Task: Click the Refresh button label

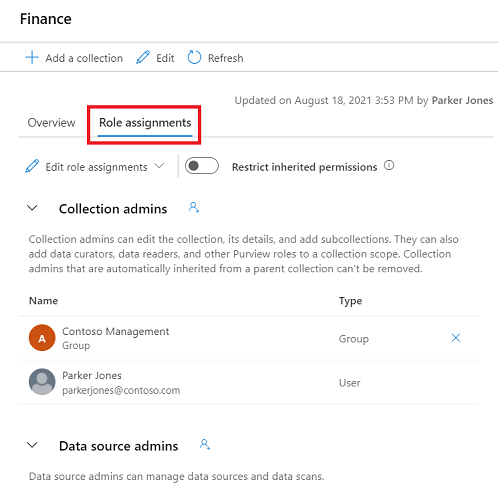Action: (x=226, y=58)
